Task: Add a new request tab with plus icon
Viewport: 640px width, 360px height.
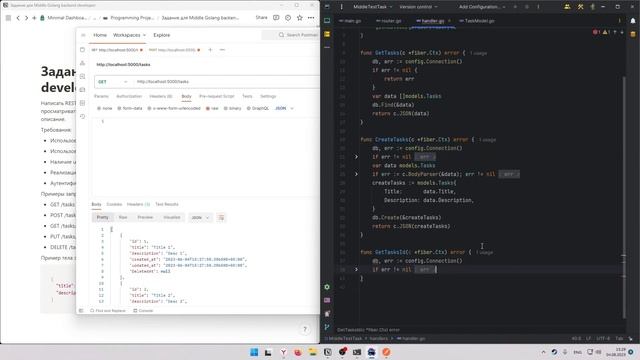Action: coord(210,50)
